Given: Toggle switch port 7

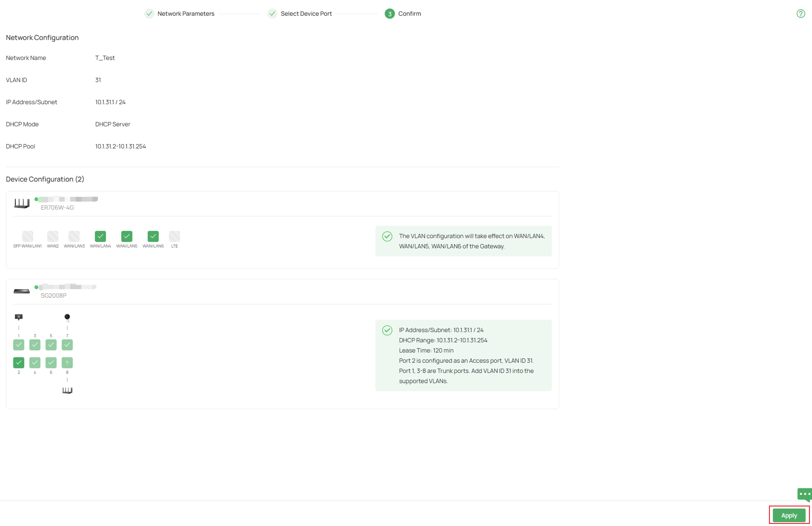Looking at the screenshot, I should click(67, 345).
